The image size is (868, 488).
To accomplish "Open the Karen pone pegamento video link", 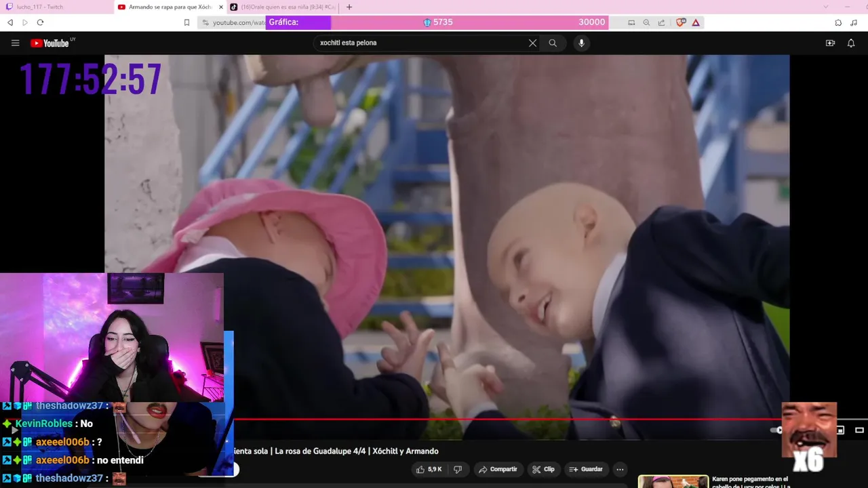I will pyautogui.click(x=751, y=482).
